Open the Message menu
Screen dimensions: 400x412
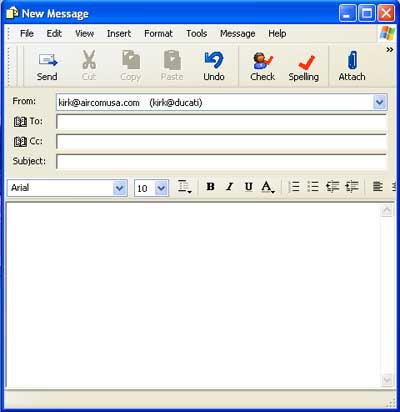(x=238, y=34)
